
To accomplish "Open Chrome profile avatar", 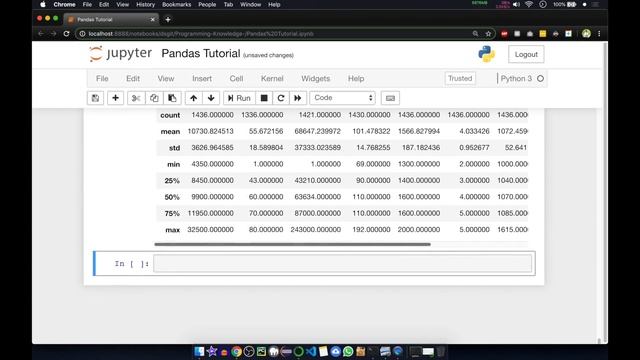I will click(x=586, y=34).
